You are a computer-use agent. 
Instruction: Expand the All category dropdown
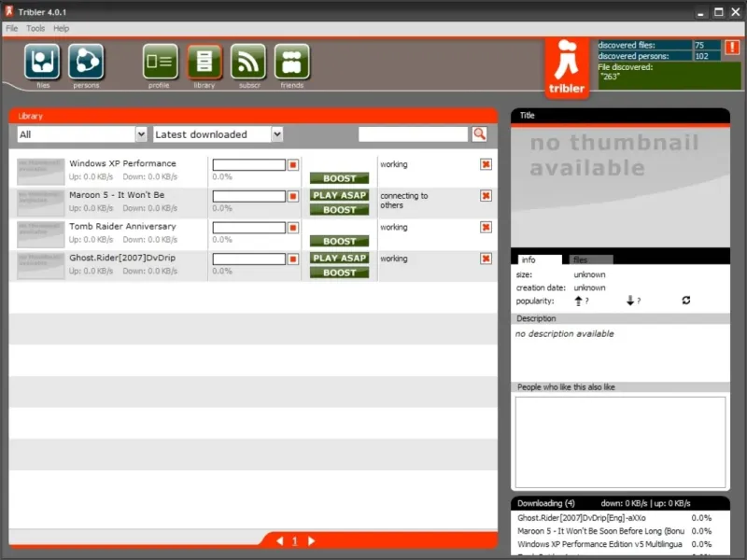(x=141, y=134)
